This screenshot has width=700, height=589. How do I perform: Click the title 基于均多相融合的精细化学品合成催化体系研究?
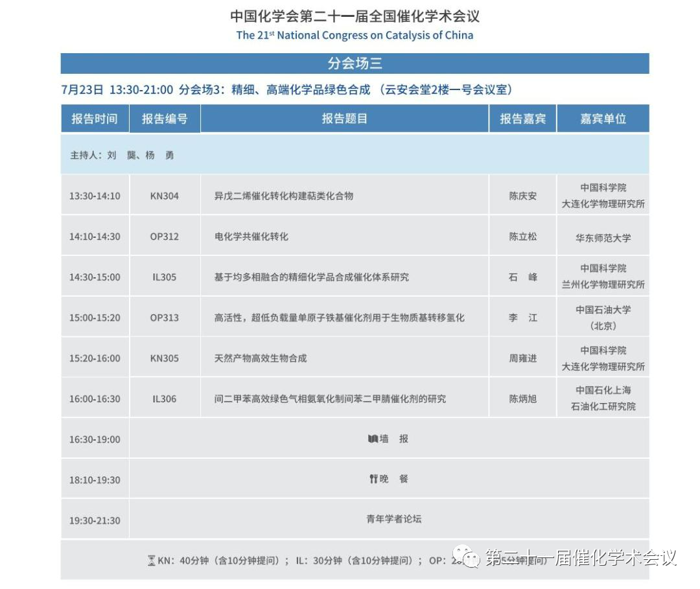point(312,277)
